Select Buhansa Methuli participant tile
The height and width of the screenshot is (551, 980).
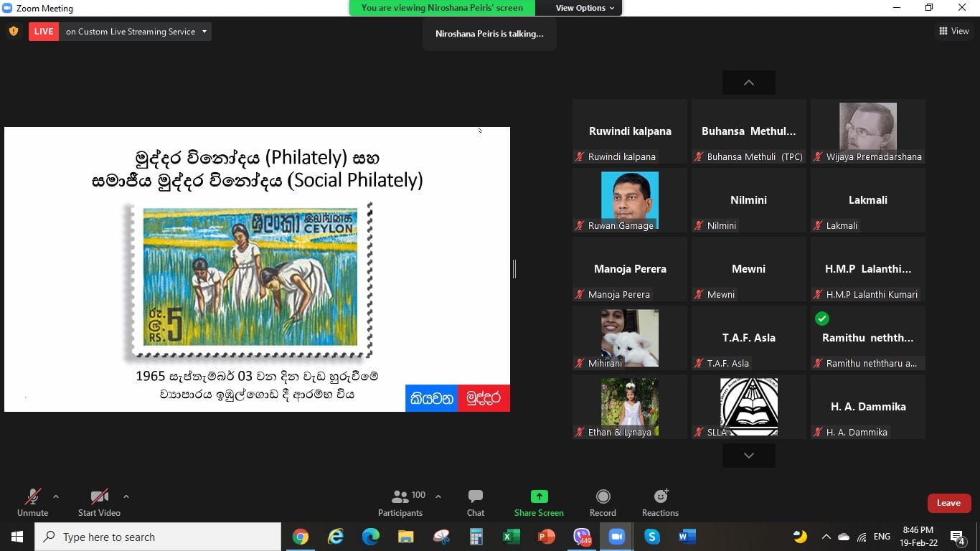click(749, 132)
